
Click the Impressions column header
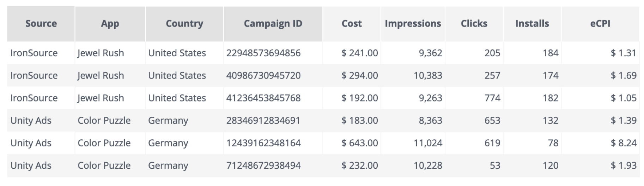(x=413, y=24)
